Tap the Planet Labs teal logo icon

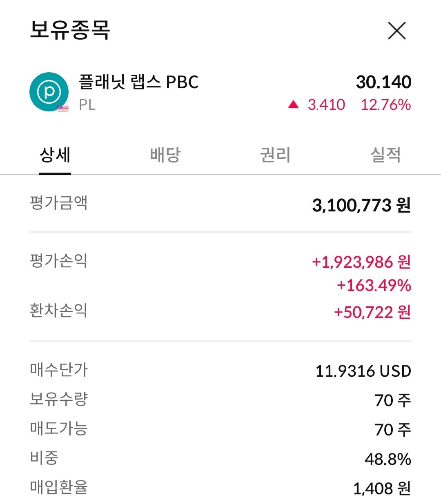coord(49,91)
